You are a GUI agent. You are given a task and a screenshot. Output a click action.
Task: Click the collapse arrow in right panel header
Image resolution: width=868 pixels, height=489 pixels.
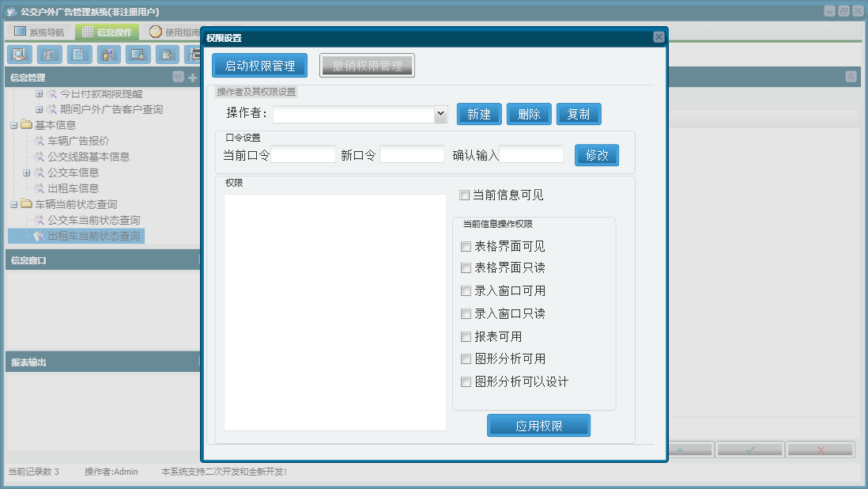[851, 77]
